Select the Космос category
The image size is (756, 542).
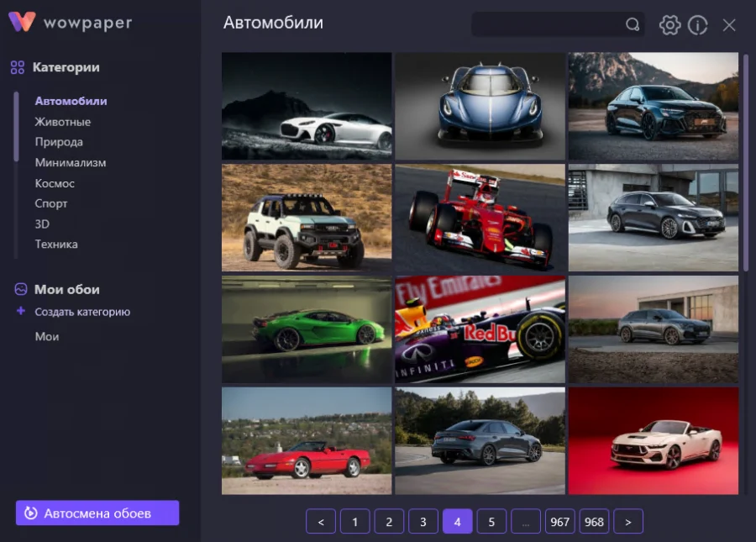(x=55, y=183)
